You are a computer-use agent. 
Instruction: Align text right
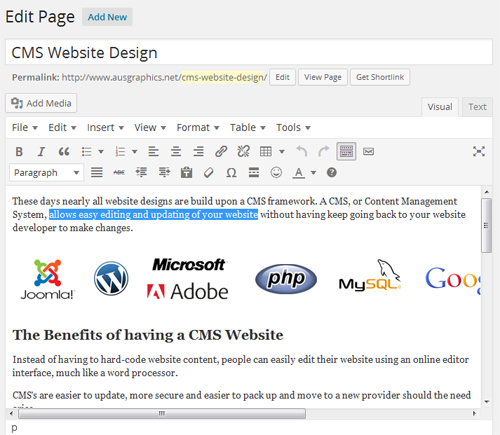coord(198,152)
